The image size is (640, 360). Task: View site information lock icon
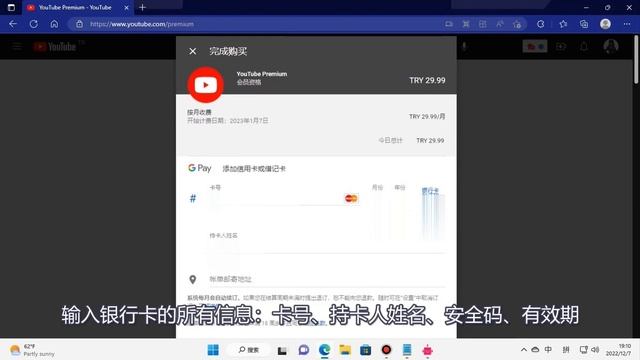(x=80, y=24)
